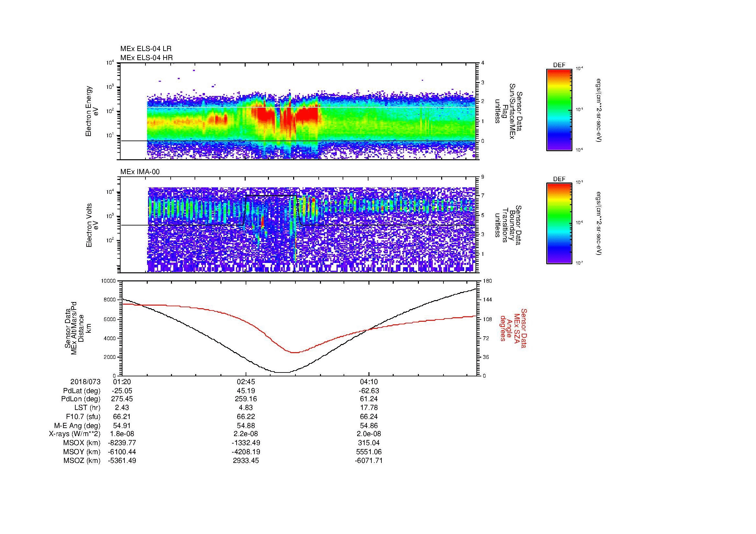Viewport: 756px width, 534px height.
Task: Click the 'Electron Volts eV' axis label
Action: [92, 225]
